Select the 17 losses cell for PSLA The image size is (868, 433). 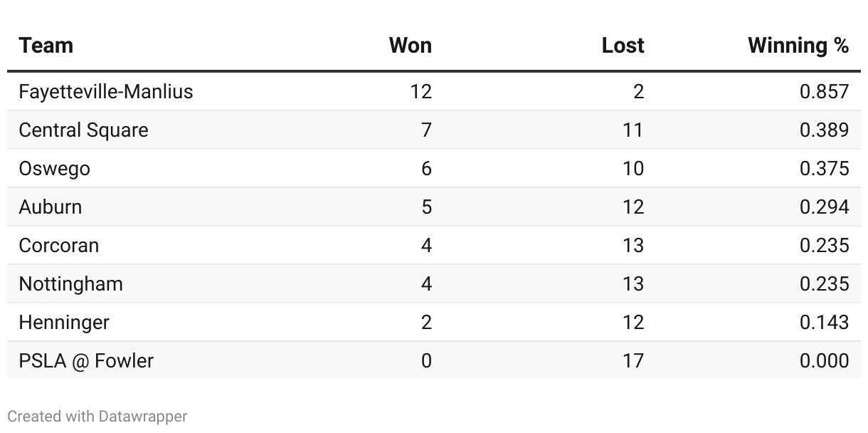(x=633, y=361)
